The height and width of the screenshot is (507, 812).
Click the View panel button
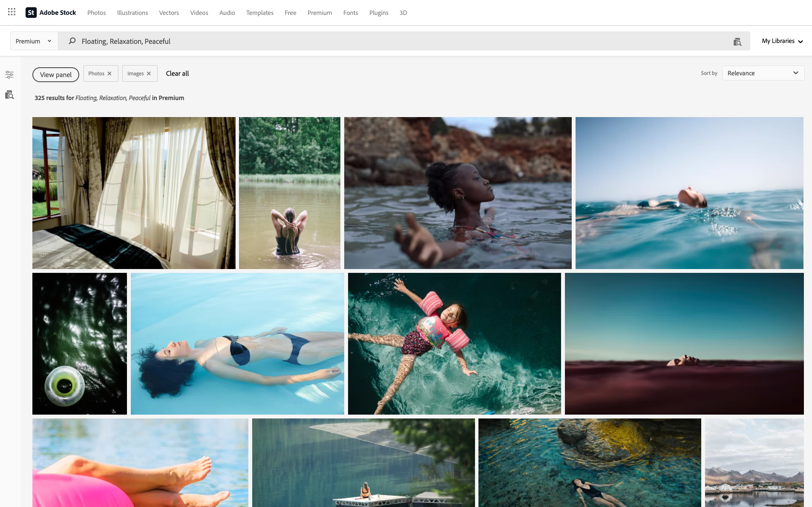pyautogui.click(x=56, y=74)
